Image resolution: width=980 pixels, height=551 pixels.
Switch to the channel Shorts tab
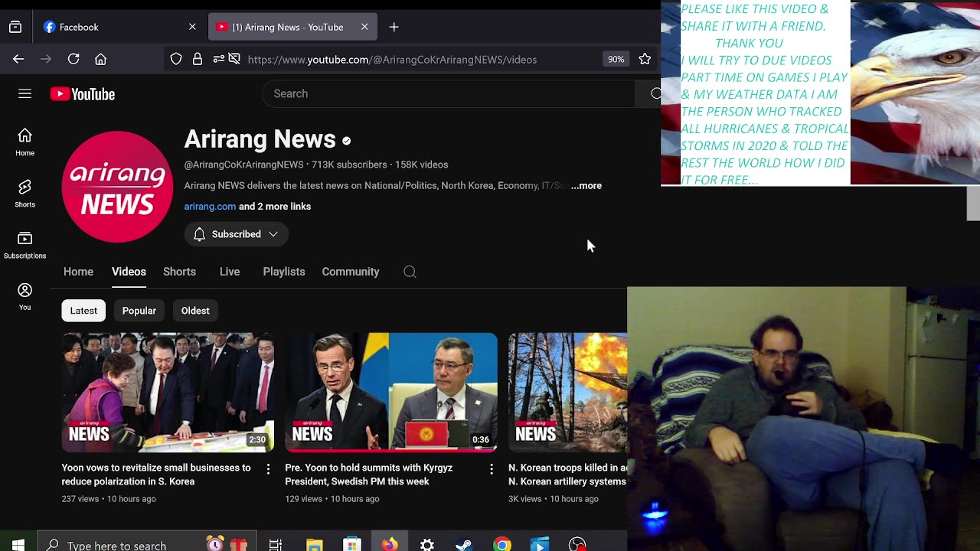[179, 272]
